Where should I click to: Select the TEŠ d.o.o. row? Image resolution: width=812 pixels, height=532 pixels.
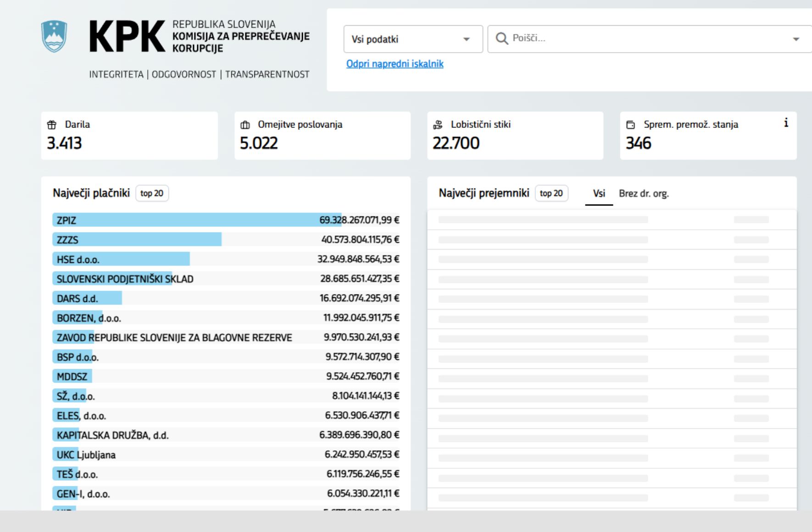click(x=226, y=474)
